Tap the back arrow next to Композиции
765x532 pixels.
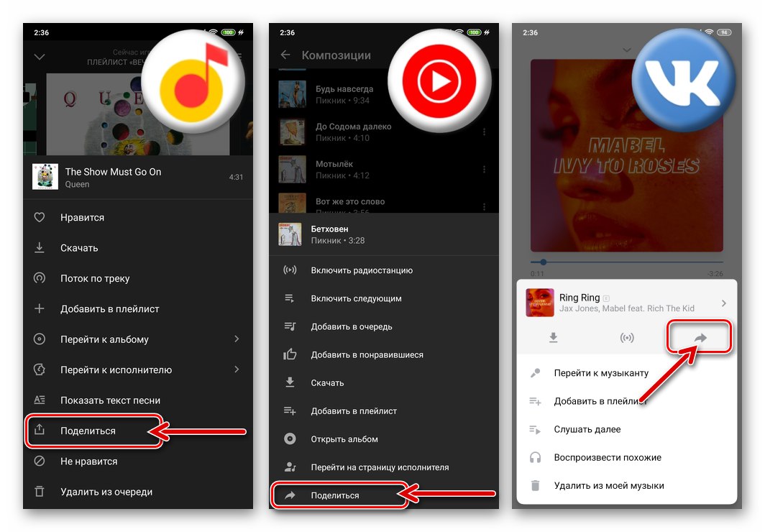(x=286, y=55)
